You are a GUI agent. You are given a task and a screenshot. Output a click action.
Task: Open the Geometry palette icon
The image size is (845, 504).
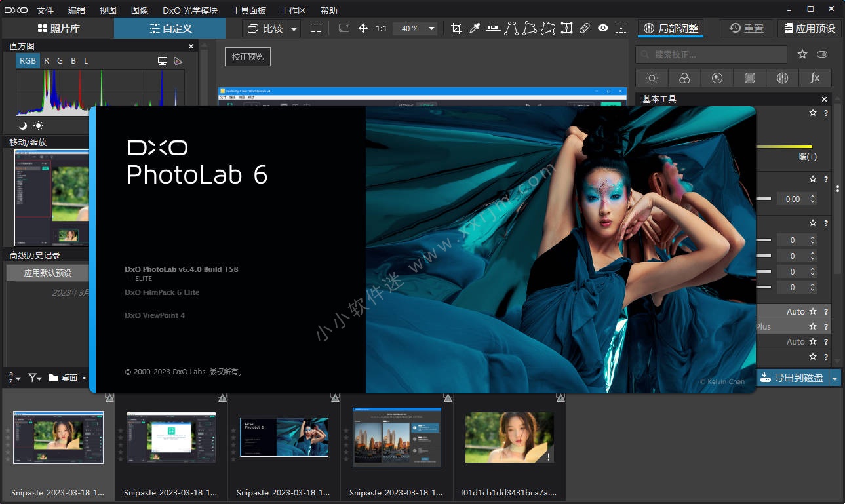point(750,78)
